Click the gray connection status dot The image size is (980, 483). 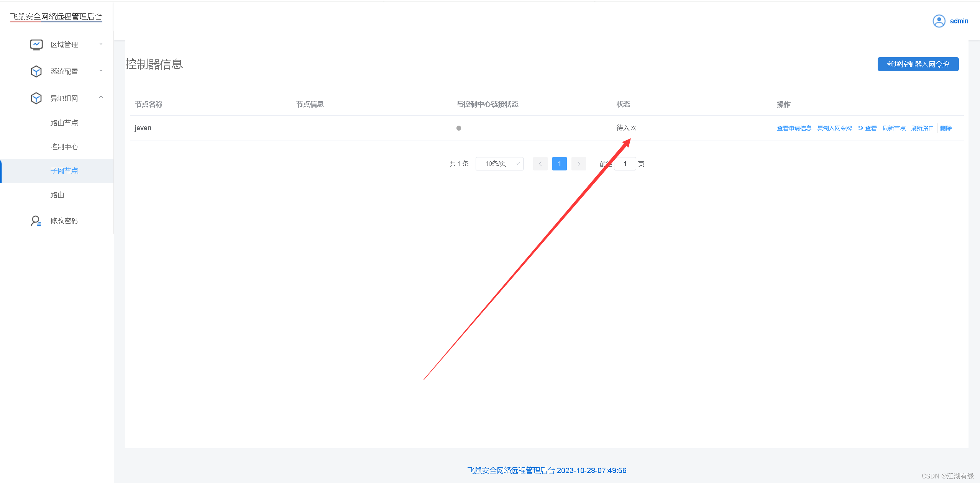click(x=458, y=128)
